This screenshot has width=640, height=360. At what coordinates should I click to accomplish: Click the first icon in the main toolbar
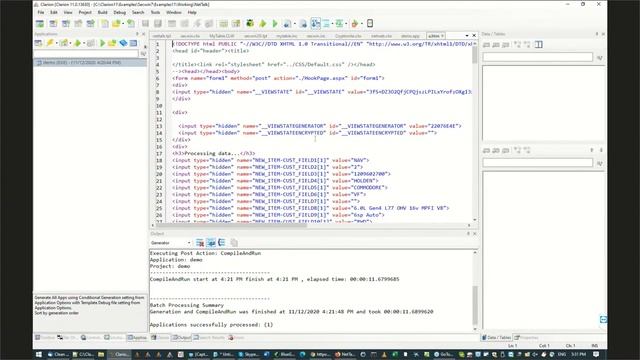coord(40,24)
